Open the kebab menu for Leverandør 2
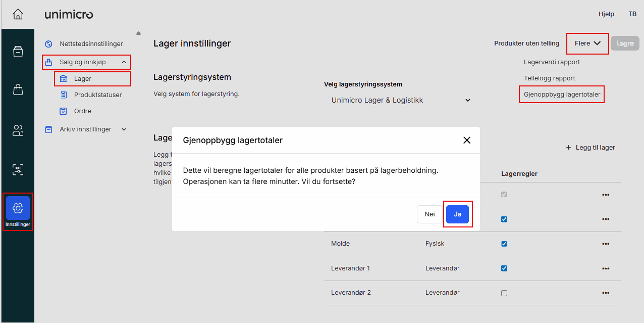Viewport: 644px width, 323px height. tap(605, 292)
